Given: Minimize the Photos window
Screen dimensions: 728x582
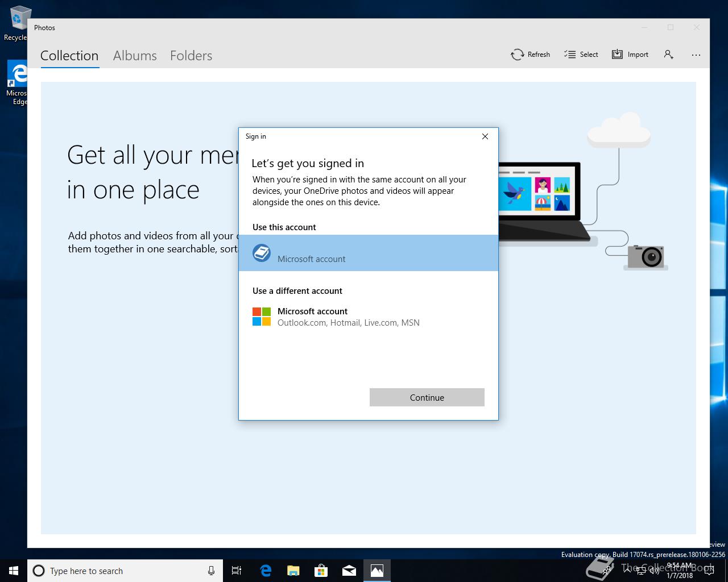Looking at the screenshot, I should tap(645, 27).
